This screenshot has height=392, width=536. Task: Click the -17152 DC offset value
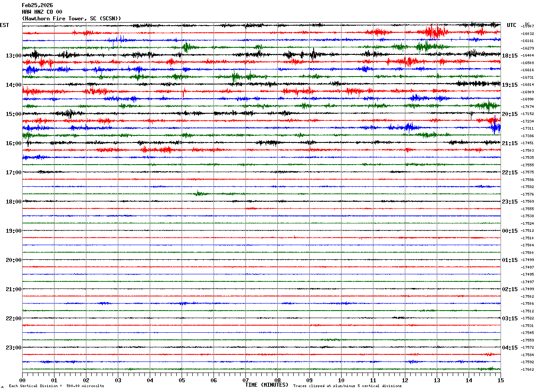pyautogui.click(x=528, y=114)
